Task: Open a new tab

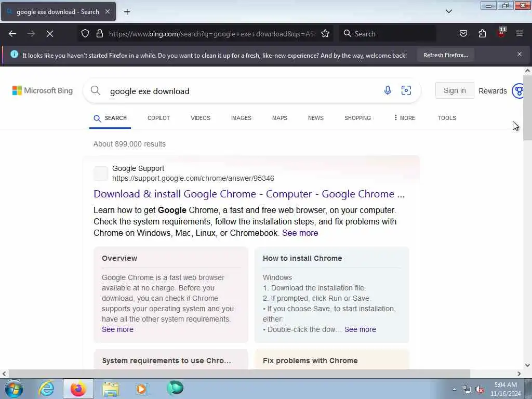Action: (127, 12)
